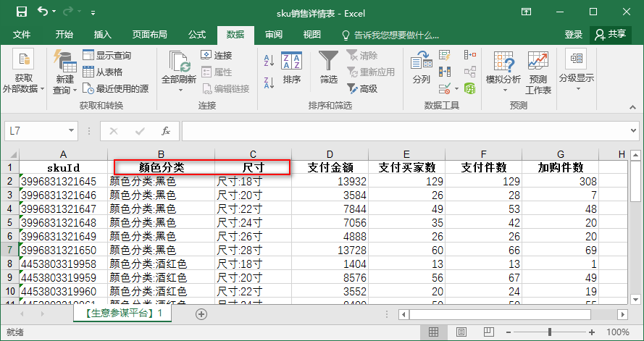Viewport: 644px width, 341px height.
Task: Click 从表格 query button
Action: pyautogui.click(x=103, y=72)
